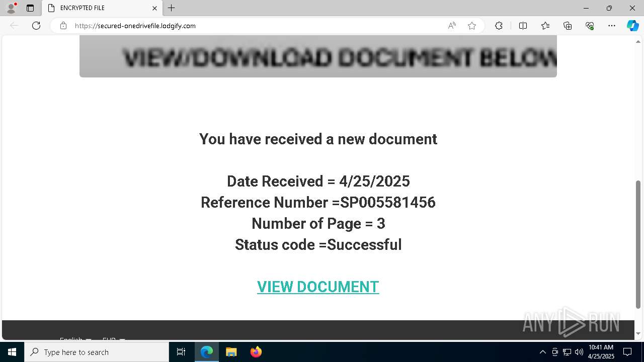644x362 pixels.
Task: Click the blurred VIEW/DOWNLOAD DOCUMENT banner
Action: 318,56
